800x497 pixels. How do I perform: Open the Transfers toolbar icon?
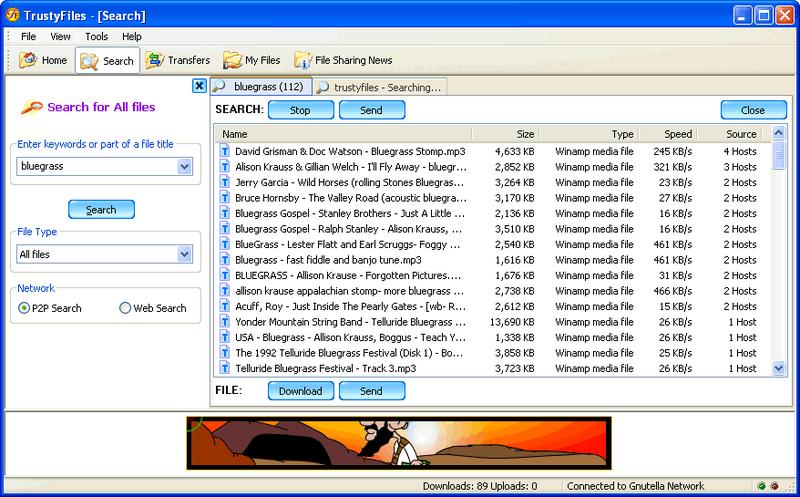tap(154, 60)
